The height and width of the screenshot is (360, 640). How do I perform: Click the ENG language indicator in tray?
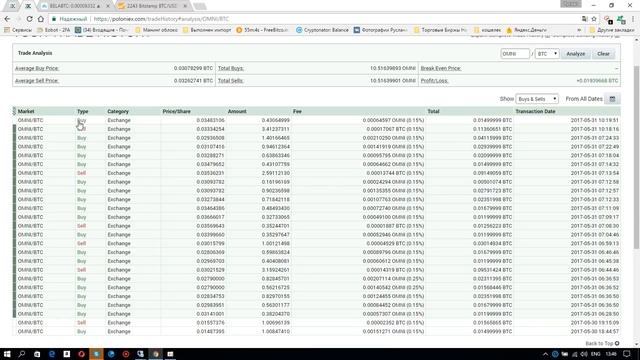[x=596, y=354]
